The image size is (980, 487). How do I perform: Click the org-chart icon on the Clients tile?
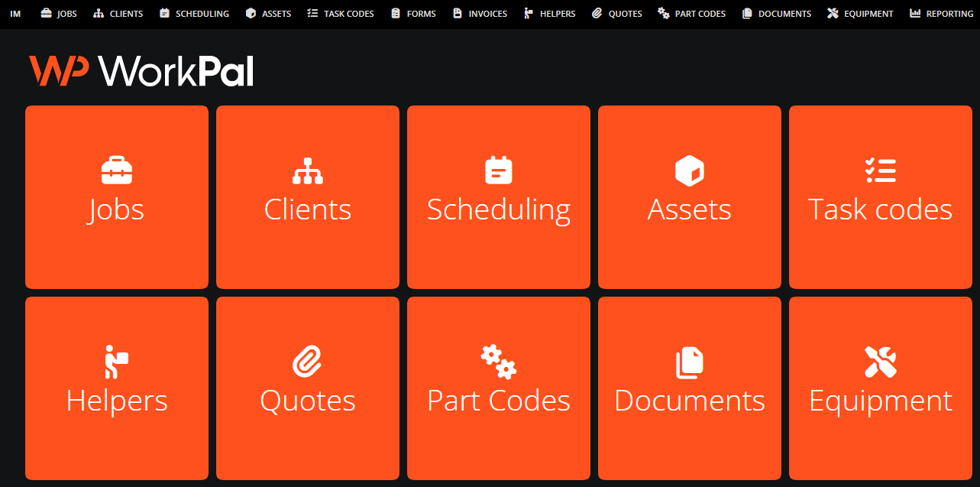pyautogui.click(x=308, y=170)
